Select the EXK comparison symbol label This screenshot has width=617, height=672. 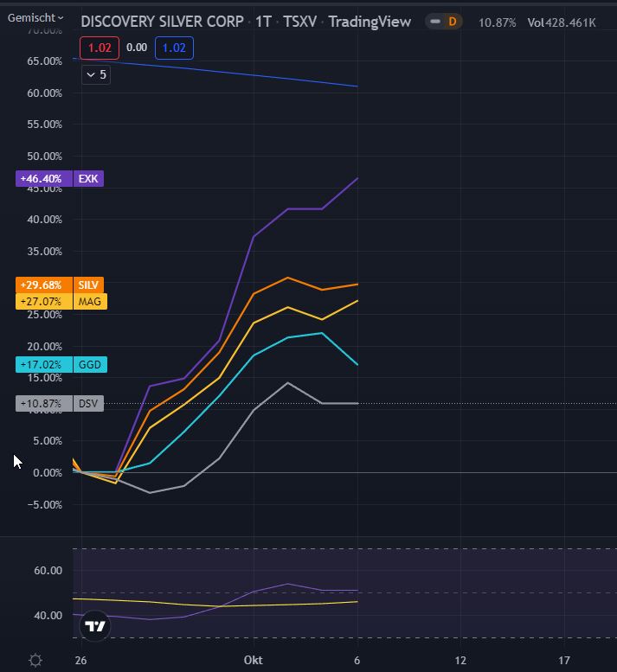(x=88, y=179)
